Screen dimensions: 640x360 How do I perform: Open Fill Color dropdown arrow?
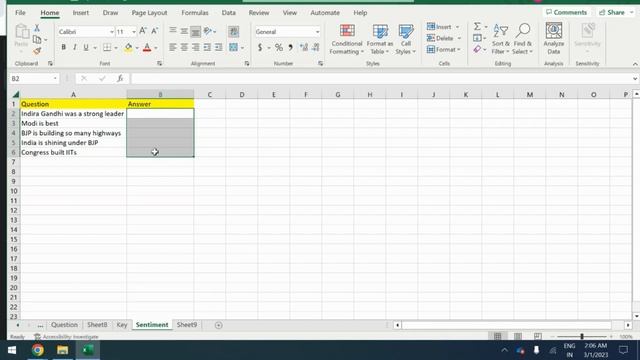click(137, 48)
